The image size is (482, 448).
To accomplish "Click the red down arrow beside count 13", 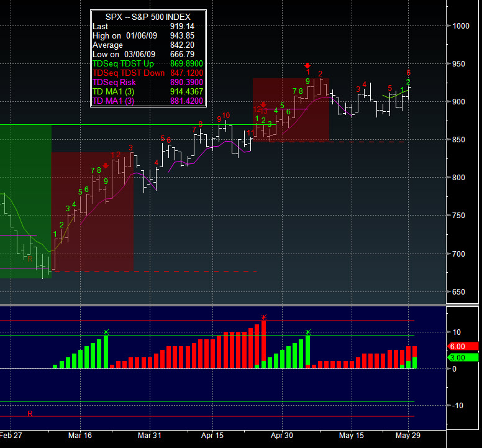I will tap(263, 105).
